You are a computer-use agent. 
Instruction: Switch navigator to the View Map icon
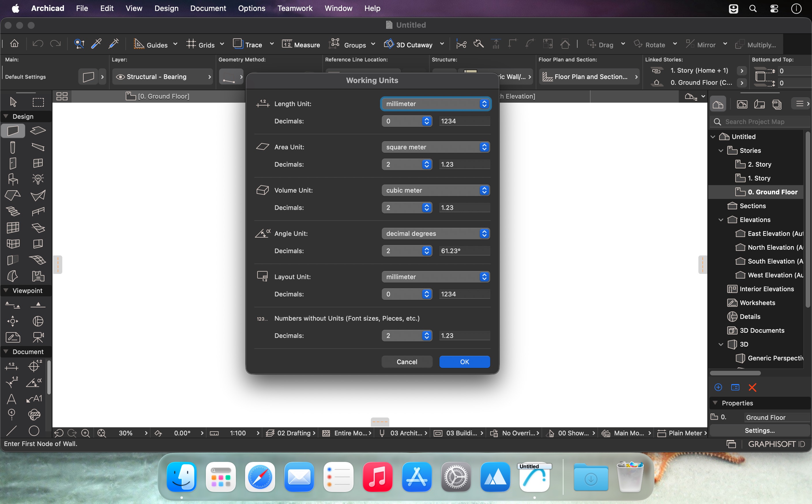(742, 105)
